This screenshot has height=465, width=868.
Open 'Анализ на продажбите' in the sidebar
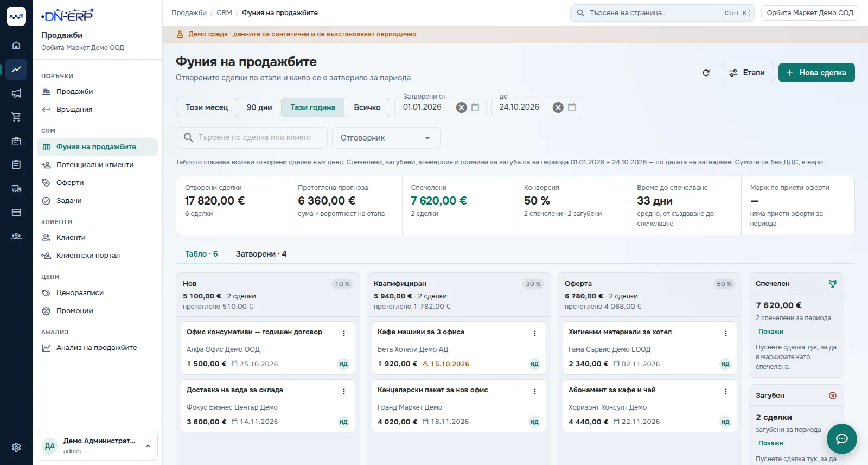click(x=97, y=348)
